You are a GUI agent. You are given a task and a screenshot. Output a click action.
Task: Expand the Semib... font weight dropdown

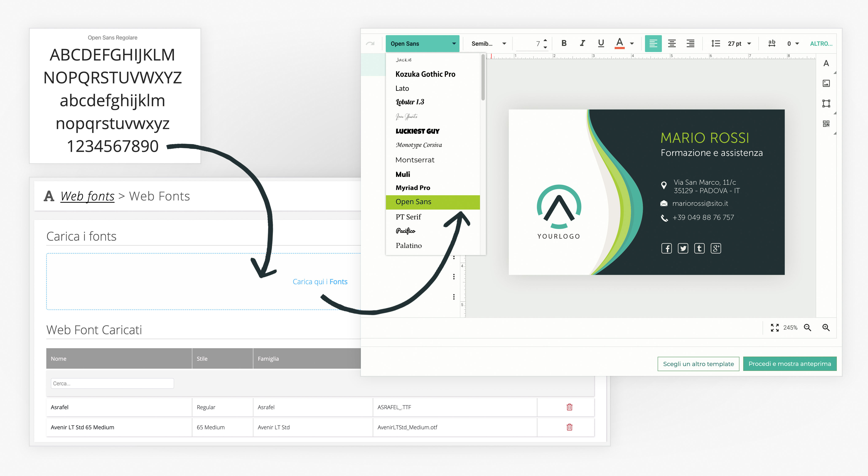pyautogui.click(x=488, y=43)
